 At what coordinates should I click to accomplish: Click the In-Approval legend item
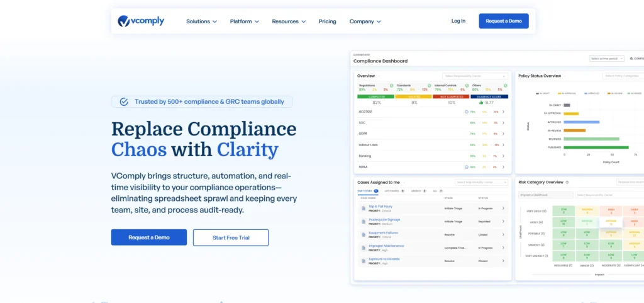tap(567, 93)
